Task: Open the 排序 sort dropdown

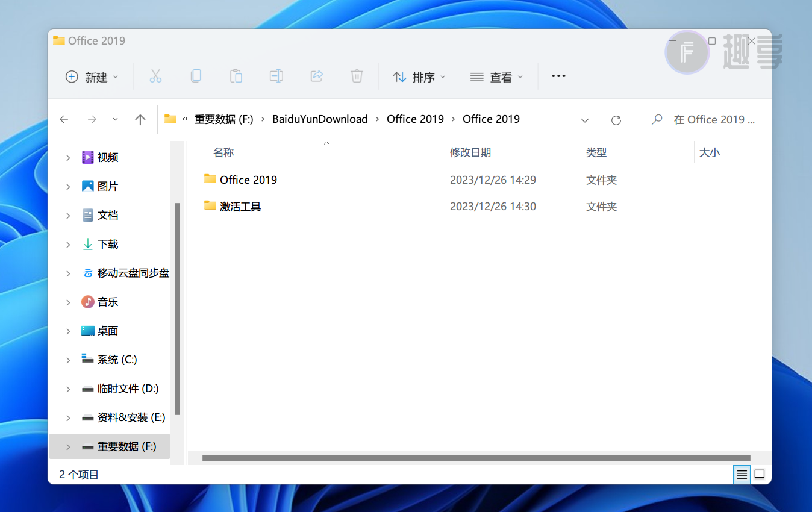Action: tap(419, 77)
